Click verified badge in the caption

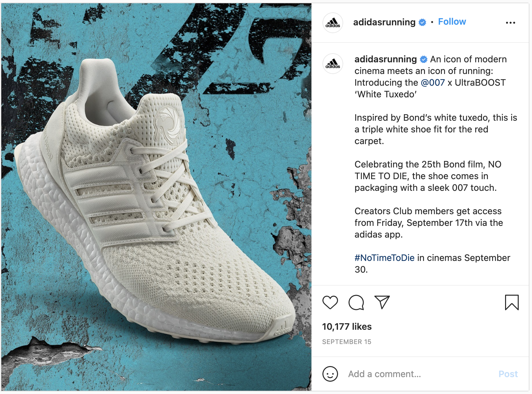(424, 59)
